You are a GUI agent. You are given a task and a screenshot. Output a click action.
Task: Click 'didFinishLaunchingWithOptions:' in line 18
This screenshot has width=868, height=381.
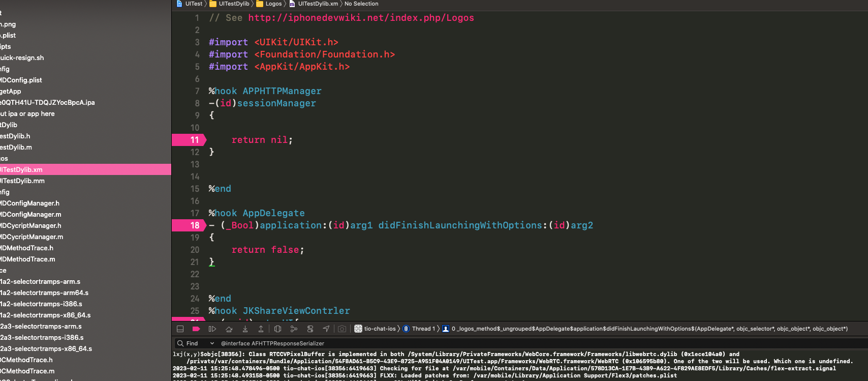(463, 225)
